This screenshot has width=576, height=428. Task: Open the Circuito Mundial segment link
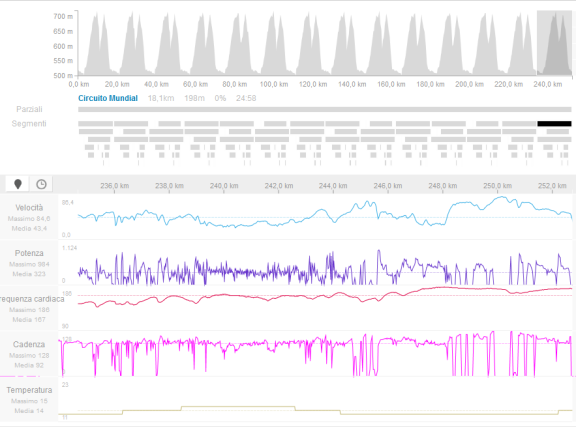point(108,98)
